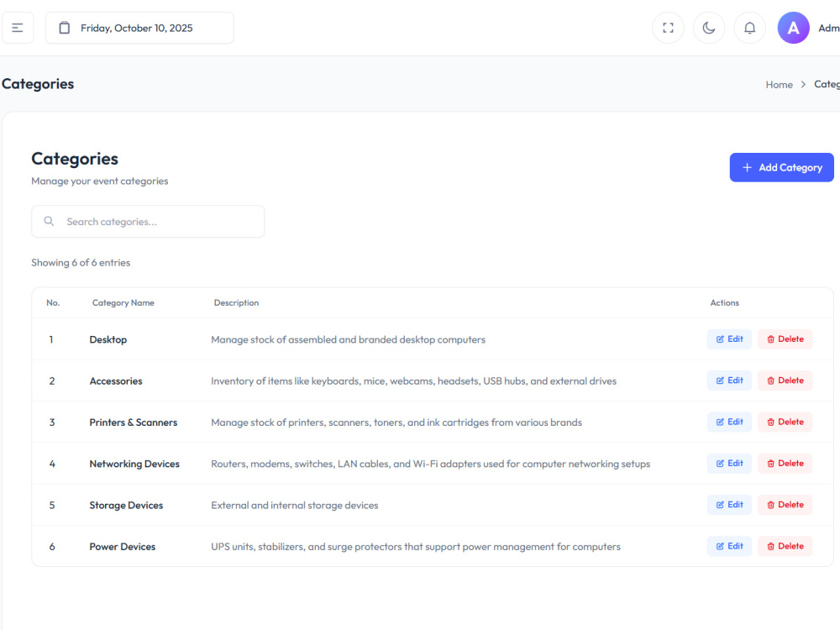The image size is (840, 630).
Task: Go to the Home breadcrumb link
Action: [779, 85]
